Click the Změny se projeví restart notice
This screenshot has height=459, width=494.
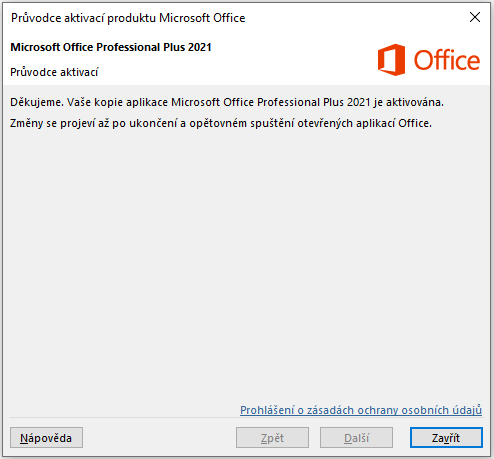tap(221, 123)
